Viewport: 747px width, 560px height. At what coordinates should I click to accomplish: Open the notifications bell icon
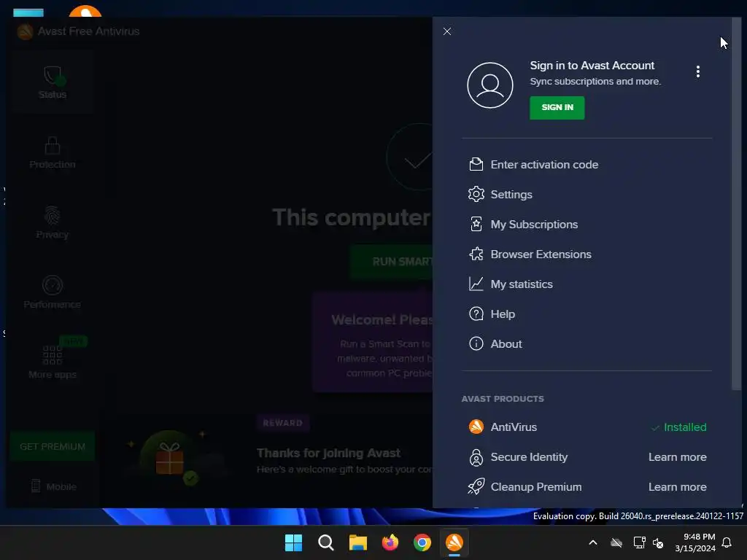coord(727,542)
